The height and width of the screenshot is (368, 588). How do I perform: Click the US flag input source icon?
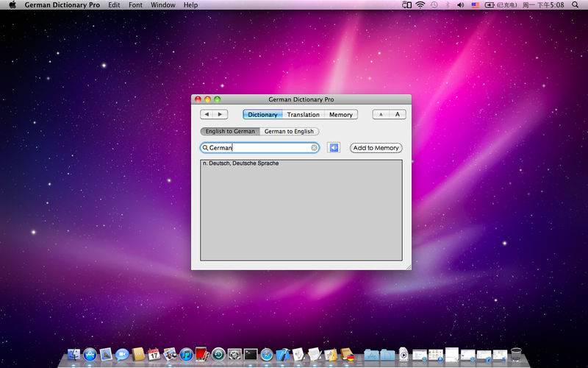point(475,5)
